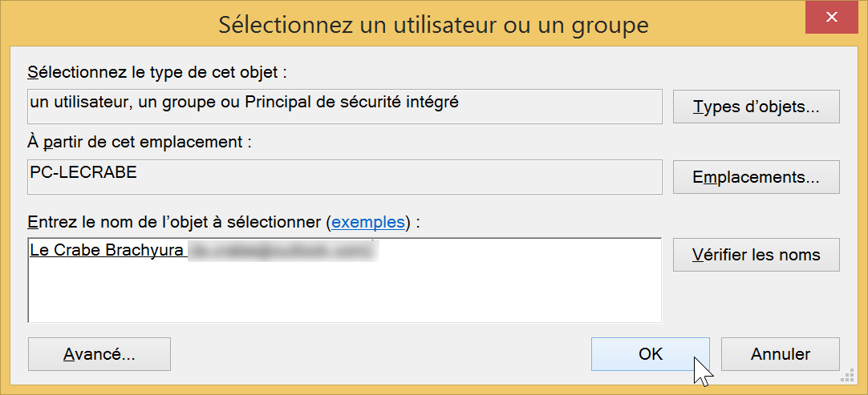Image resolution: width=868 pixels, height=395 pixels.
Task: Click the Emplacements button
Action: tap(756, 178)
